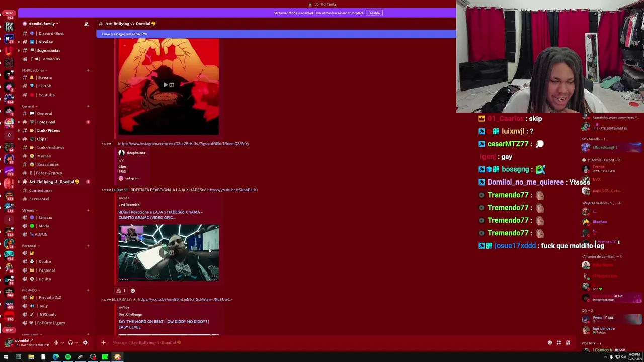Screen dimensions: 644x362
Task: Open the youtu.be link from Luissx message
Action: click(x=232, y=190)
